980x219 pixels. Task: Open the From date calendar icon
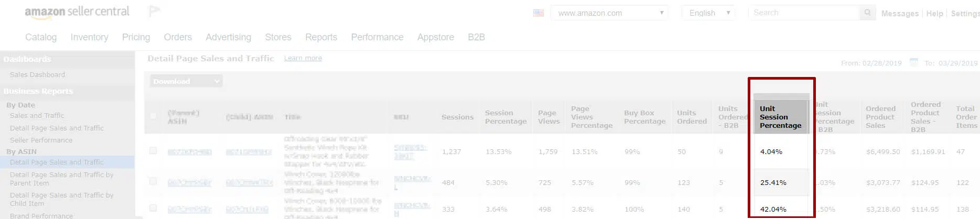pyautogui.click(x=914, y=62)
